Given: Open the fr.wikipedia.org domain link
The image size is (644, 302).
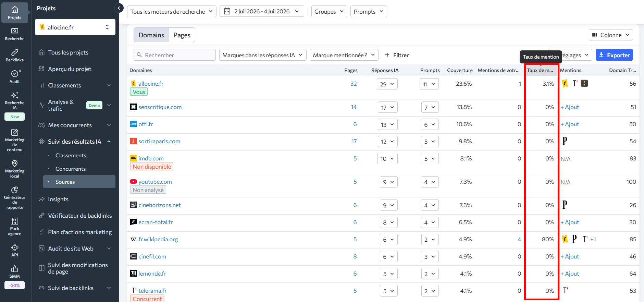Looking at the screenshot, I should coord(158,239).
